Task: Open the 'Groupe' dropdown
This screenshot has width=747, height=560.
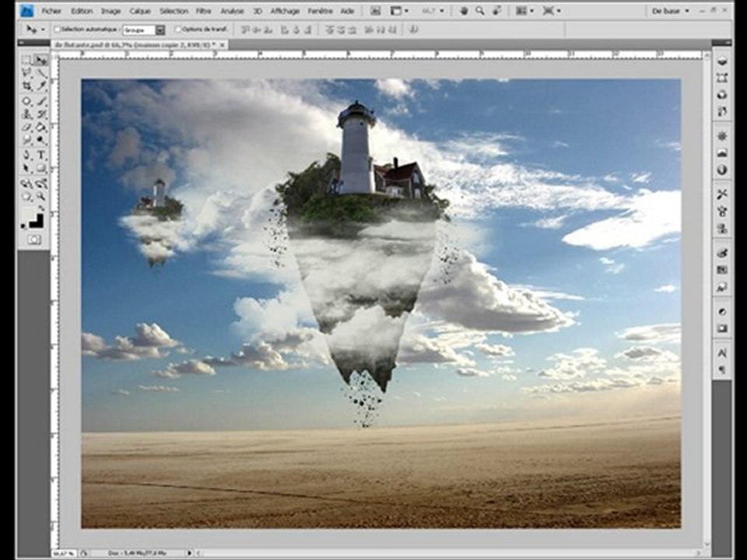Action: pyautogui.click(x=143, y=30)
